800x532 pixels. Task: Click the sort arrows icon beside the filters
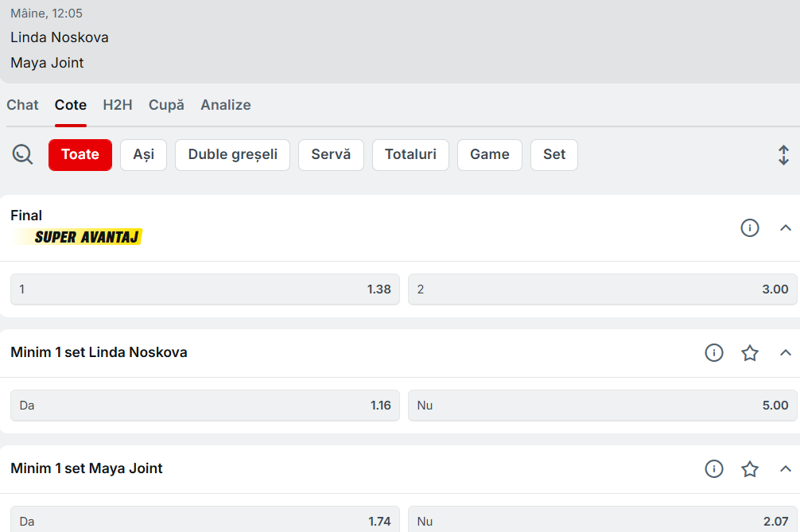pyautogui.click(x=783, y=155)
